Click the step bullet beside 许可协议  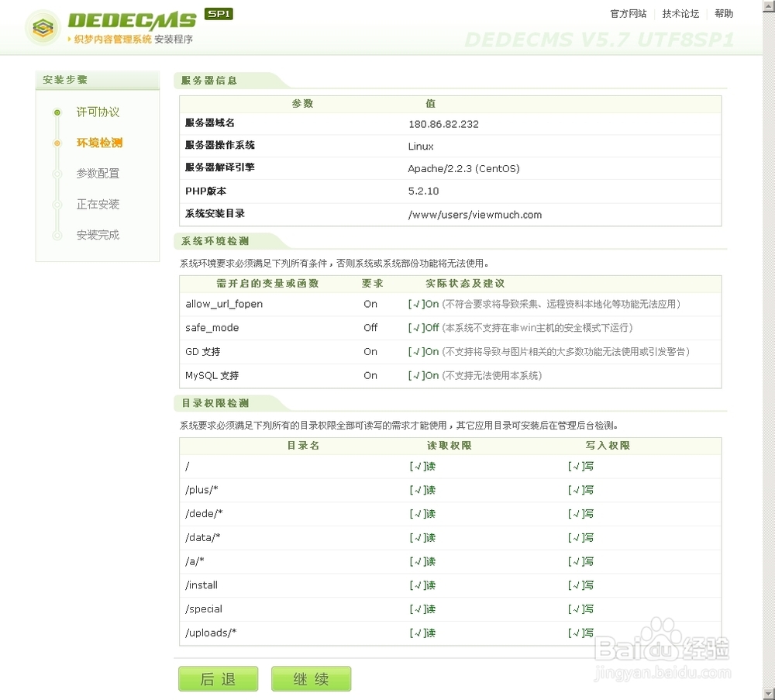point(57,112)
